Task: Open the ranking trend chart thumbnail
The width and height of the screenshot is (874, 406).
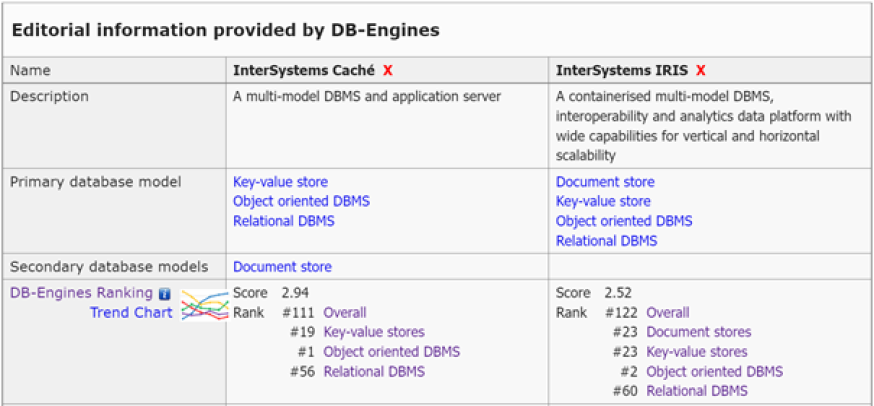Action: [x=205, y=306]
